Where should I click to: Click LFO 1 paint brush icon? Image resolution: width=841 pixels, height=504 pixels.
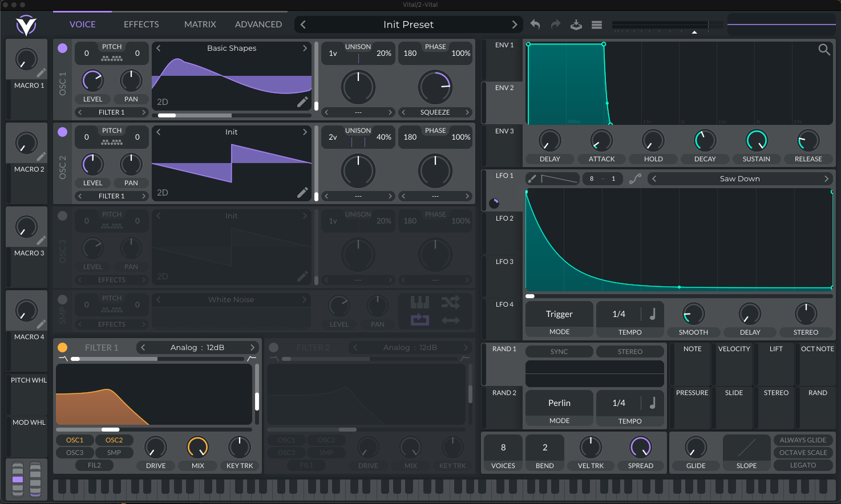(532, 178)
